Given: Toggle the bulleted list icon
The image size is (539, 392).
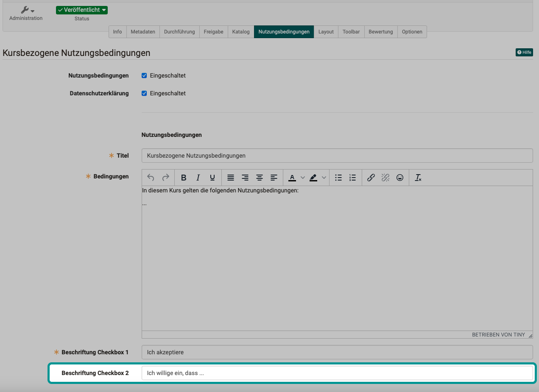Looking at the screenshot, I should 338,178.
